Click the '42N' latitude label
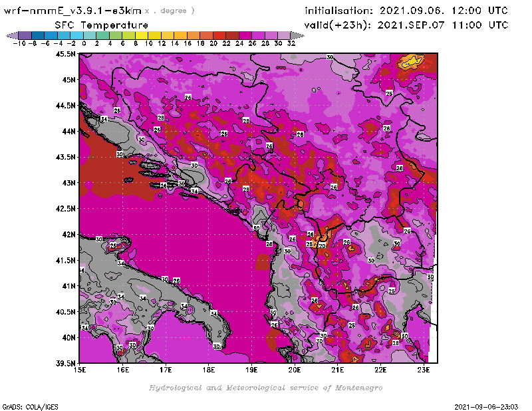 (69, 235)
